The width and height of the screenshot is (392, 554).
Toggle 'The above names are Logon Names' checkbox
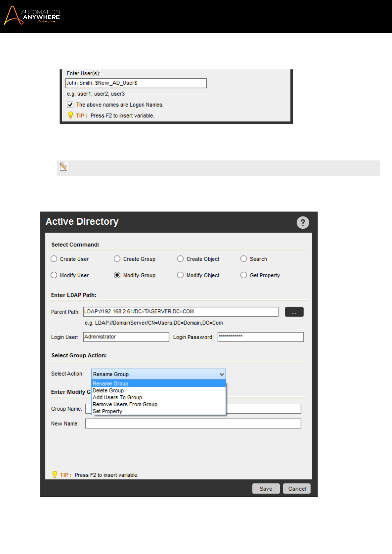coord(70,105)
